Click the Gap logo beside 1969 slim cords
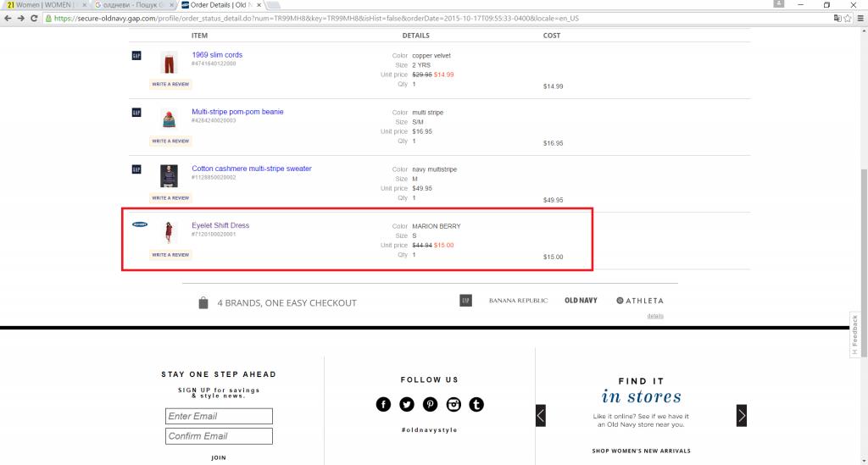The height and width of the screenshot is (465, 868). tap(136, 55)
